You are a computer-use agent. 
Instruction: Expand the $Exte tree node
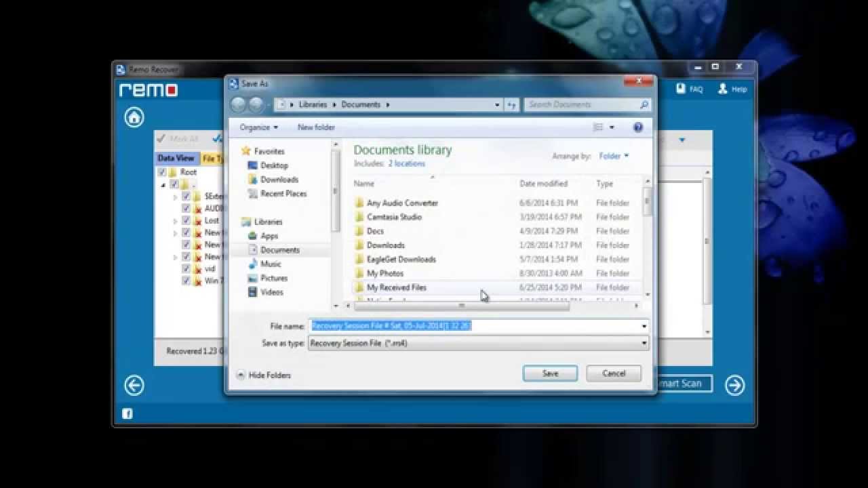(175, 197)
